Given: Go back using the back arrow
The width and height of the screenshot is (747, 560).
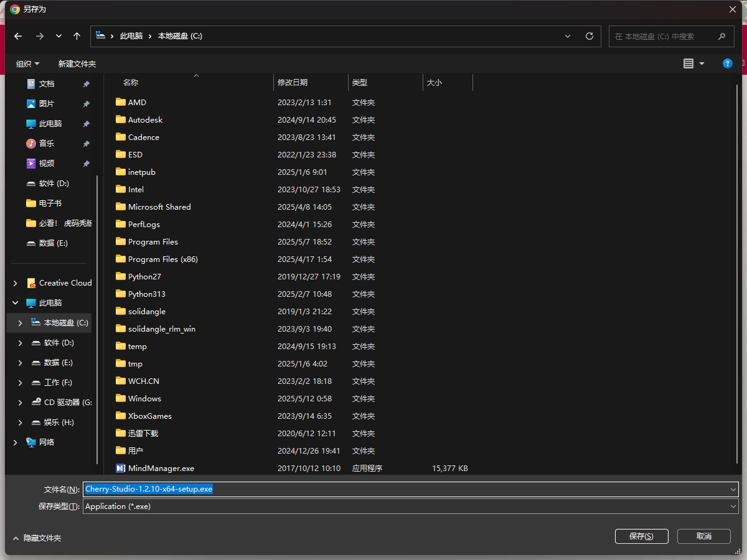Looking at the screenshot, I should click(18, 36).
